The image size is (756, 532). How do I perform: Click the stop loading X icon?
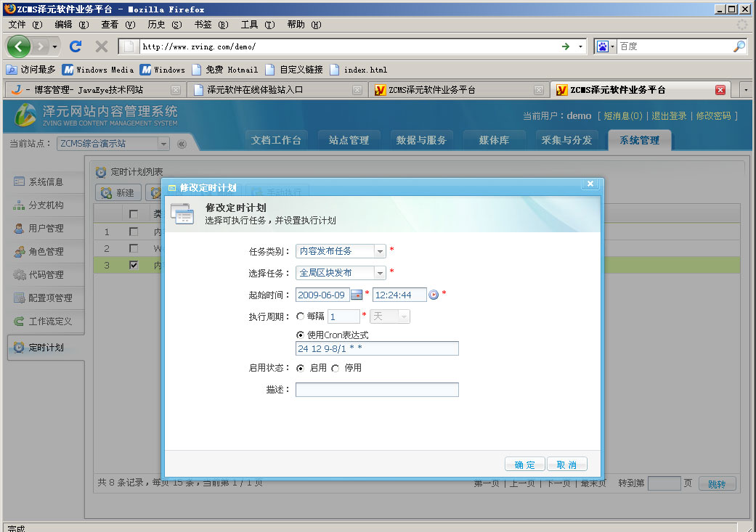101,46
